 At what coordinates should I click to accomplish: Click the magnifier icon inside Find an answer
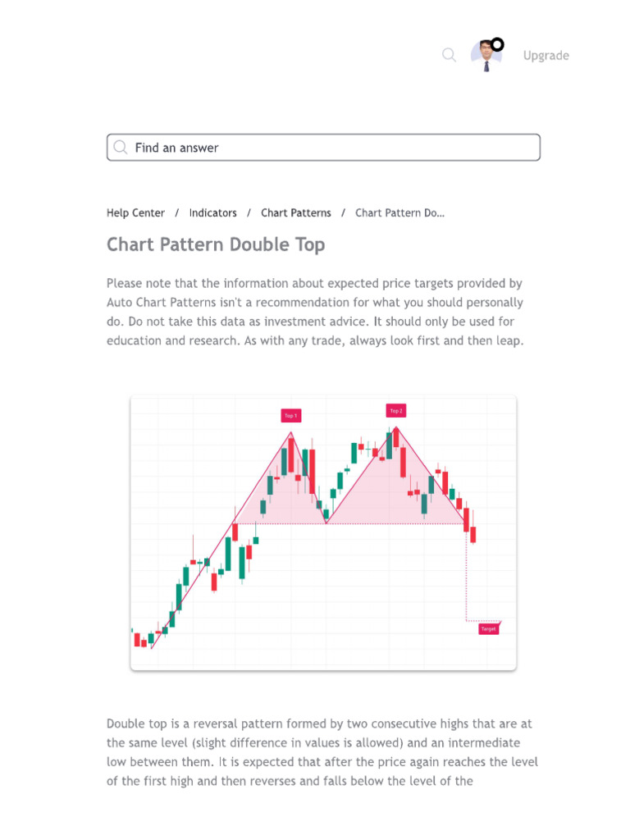pos(121,148)
